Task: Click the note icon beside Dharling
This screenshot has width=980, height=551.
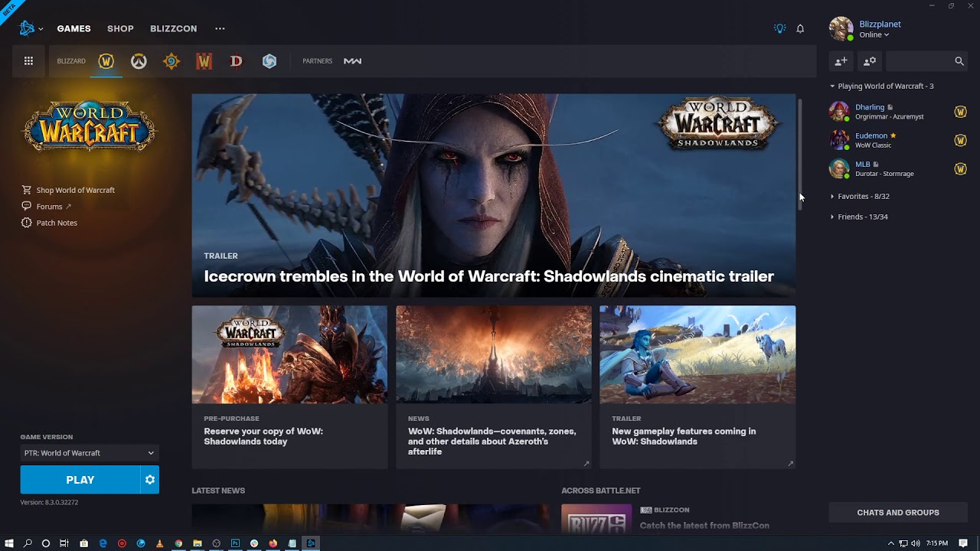Action: [890, 107]
